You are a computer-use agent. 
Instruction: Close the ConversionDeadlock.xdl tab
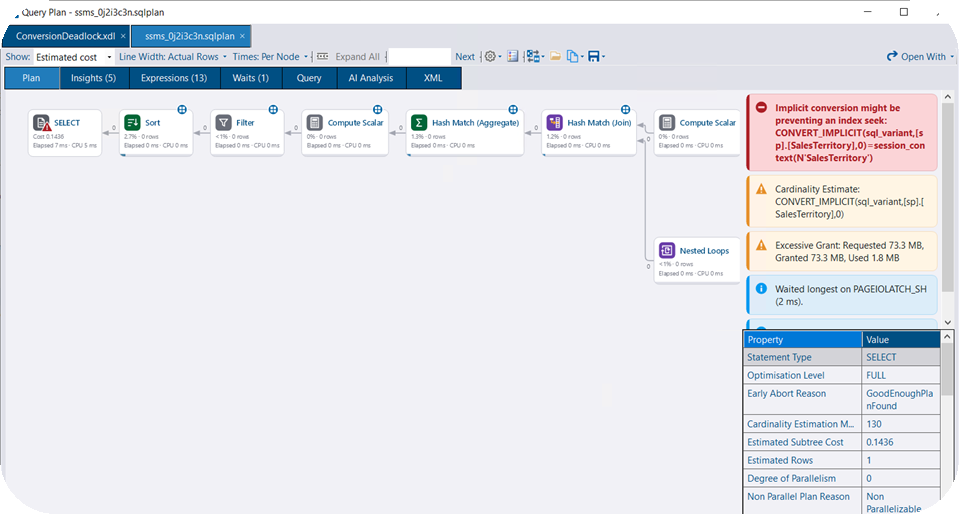point(123,36)
